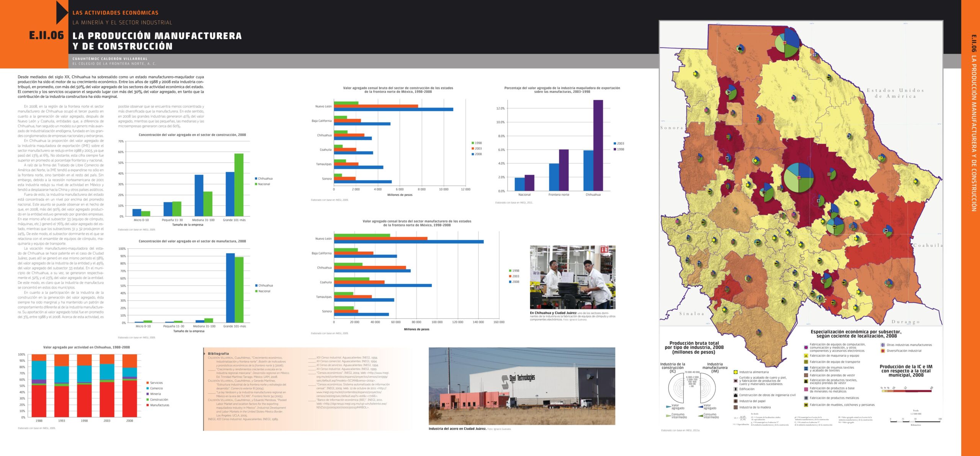Click the Manufacturas red legend swatch
The height and width of the screenshot is (456, 980).
click(147, 405)
